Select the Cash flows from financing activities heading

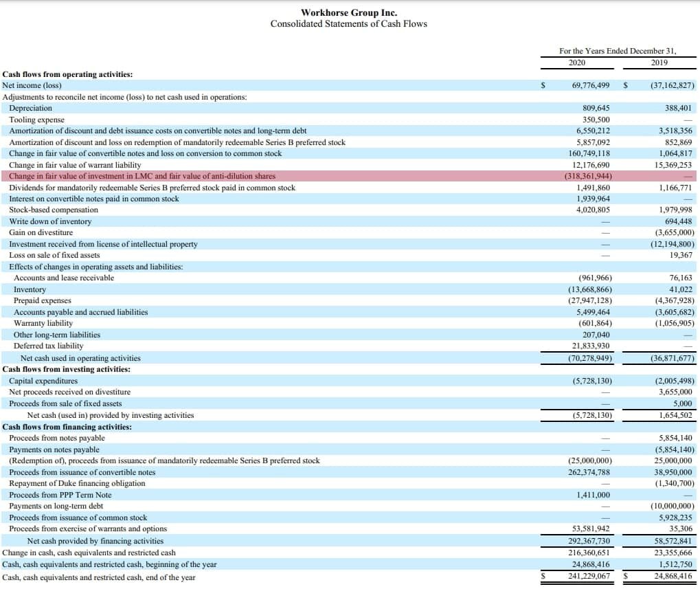click(67, 427)
